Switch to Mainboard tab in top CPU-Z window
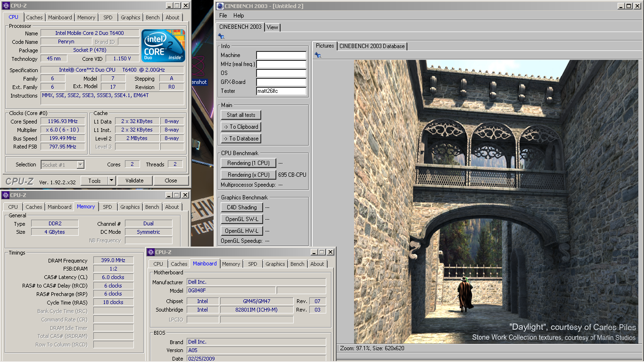This screenshot has width=644, height=362. (x=60, y=17)
